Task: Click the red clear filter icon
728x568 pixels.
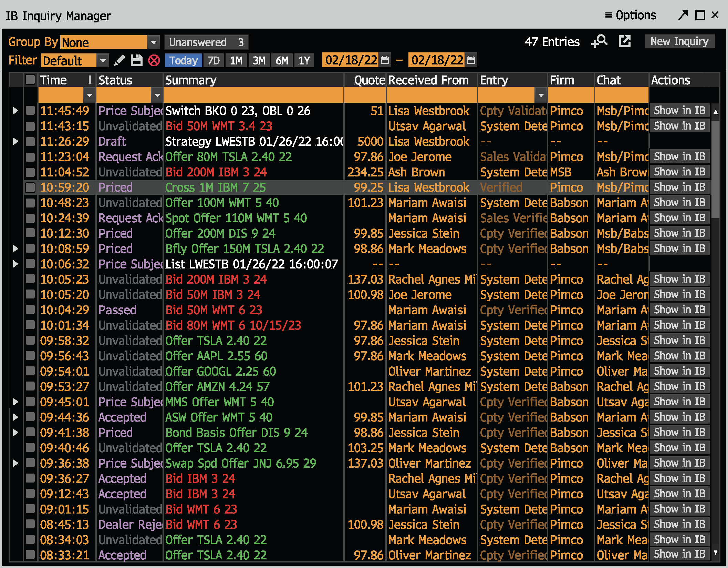Action: click(154, 61)
